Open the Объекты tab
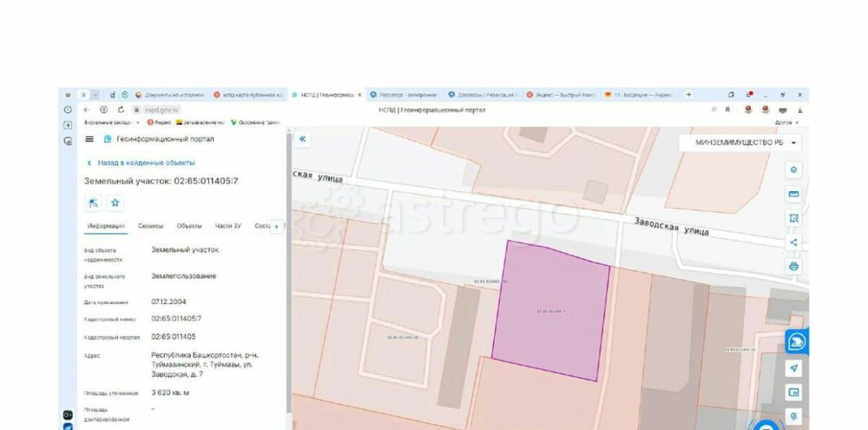The image size is (868, 430). point(189,226)
